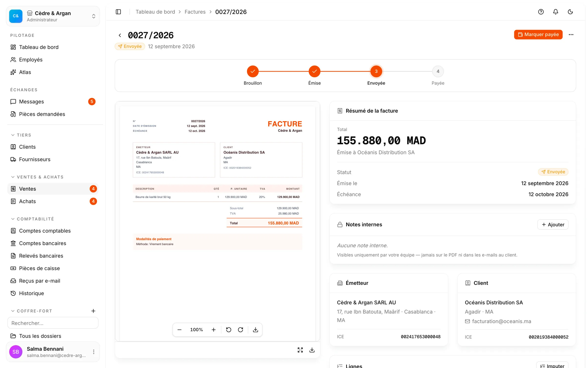588x368 pixels.
Task: Click the Envoyée badge under invoice title
Action: (x=130, y=46)
